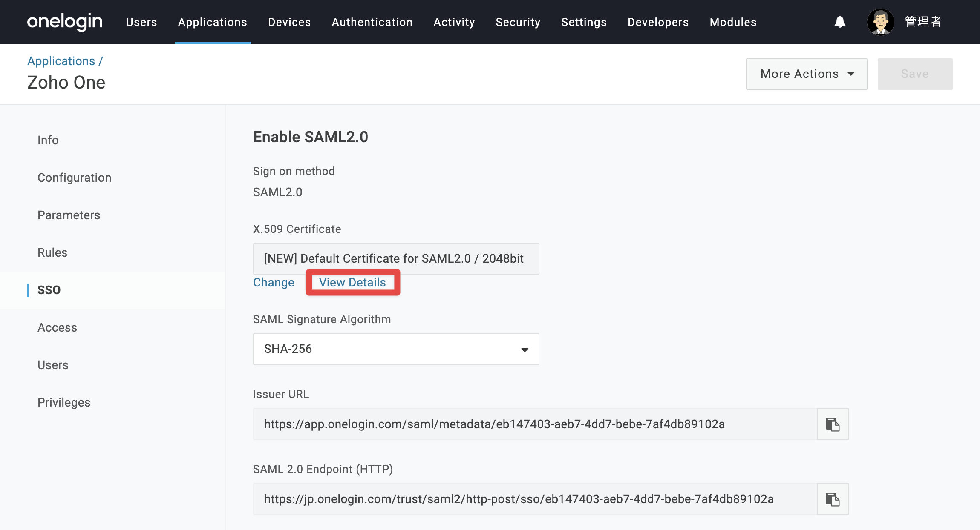This screenshot has width=980, height=530.
Task: Select the Access sidebar tab
Action: click(x=58, y=327)
